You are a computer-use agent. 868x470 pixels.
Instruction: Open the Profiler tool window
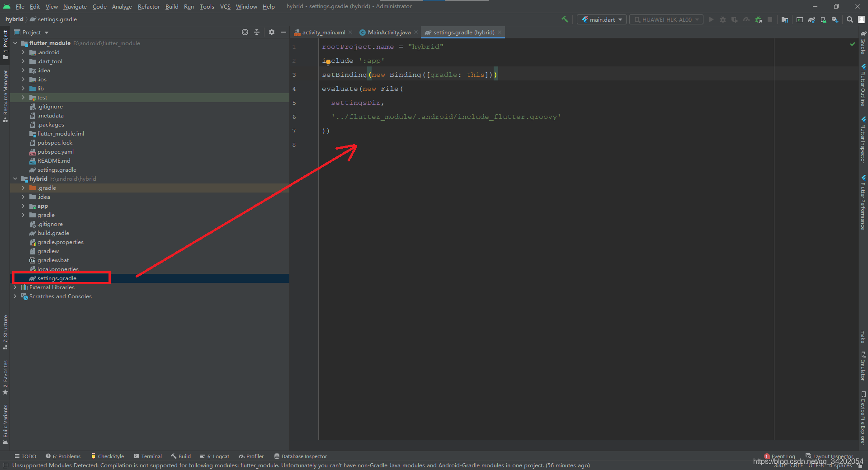coord(251,456)
